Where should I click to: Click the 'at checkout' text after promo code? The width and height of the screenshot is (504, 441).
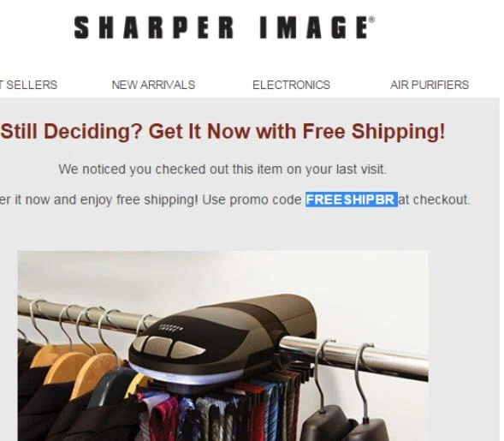coord(434,200)
